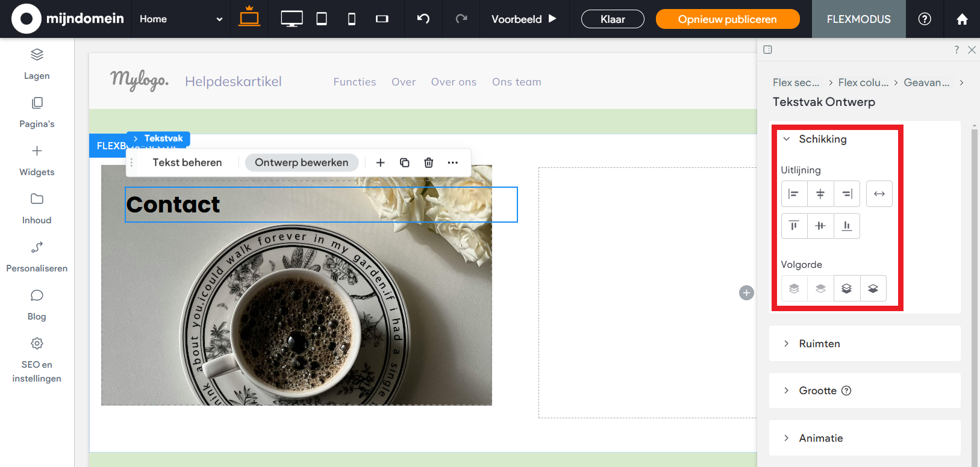This screenshot has height=467, width=980.
Task: Open the help question mark in top bar
Action: click(925, 19)
